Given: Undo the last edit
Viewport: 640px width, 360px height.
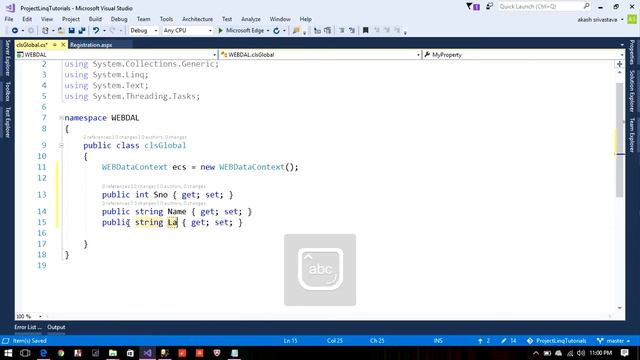Looking at the screenshot, I should coord(96,31).
